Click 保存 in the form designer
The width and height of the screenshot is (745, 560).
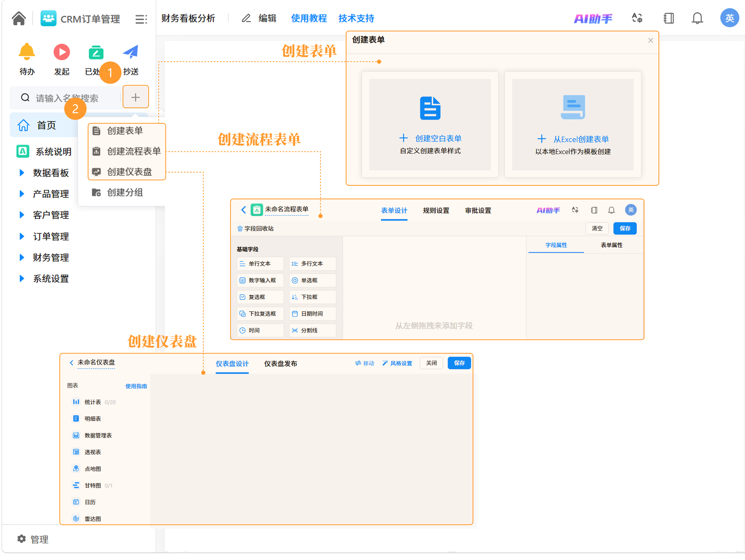(625, 228)
